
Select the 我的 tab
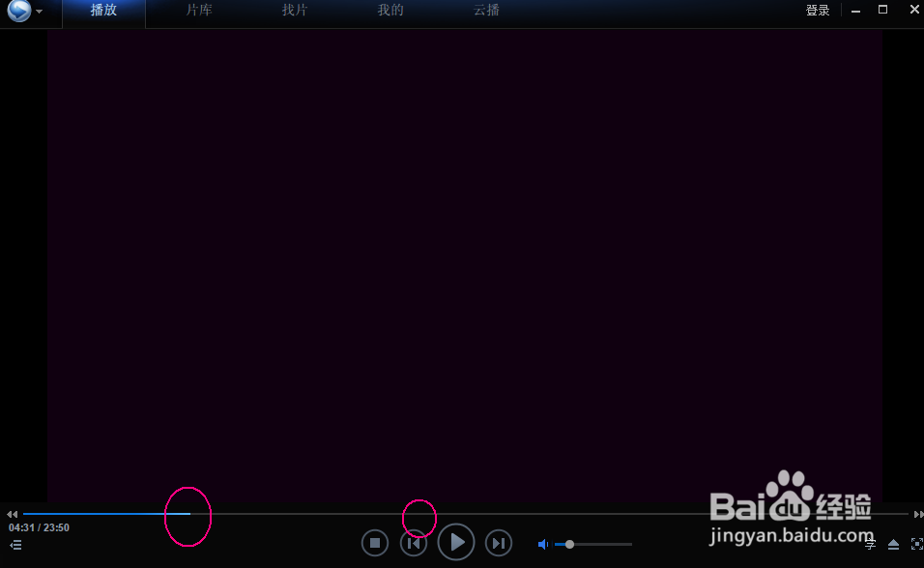390,10
